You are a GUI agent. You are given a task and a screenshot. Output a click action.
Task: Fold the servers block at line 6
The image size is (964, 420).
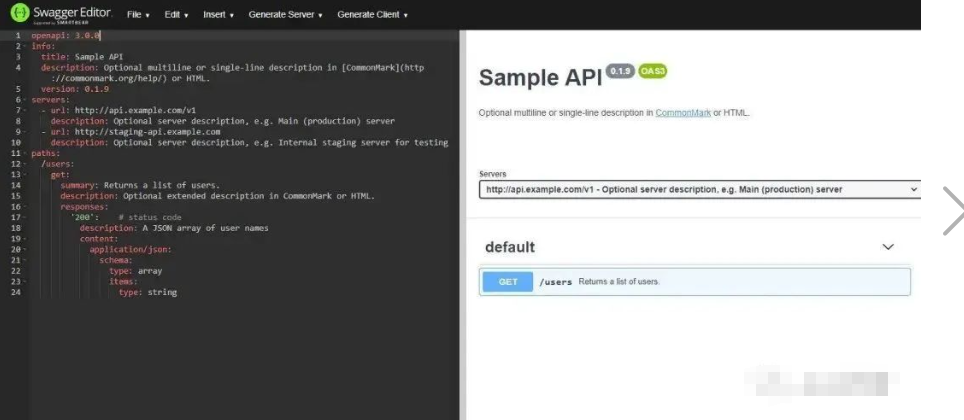coord(25,100)
